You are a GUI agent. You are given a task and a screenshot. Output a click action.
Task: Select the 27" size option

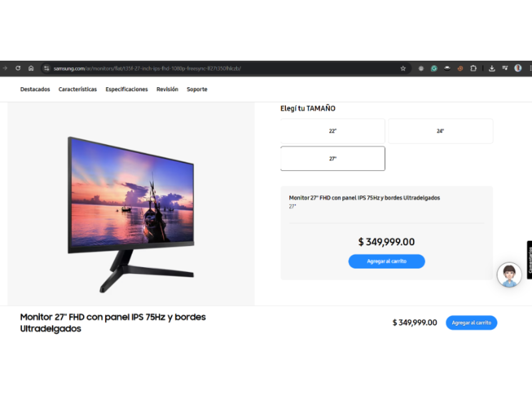coord(332,158)
